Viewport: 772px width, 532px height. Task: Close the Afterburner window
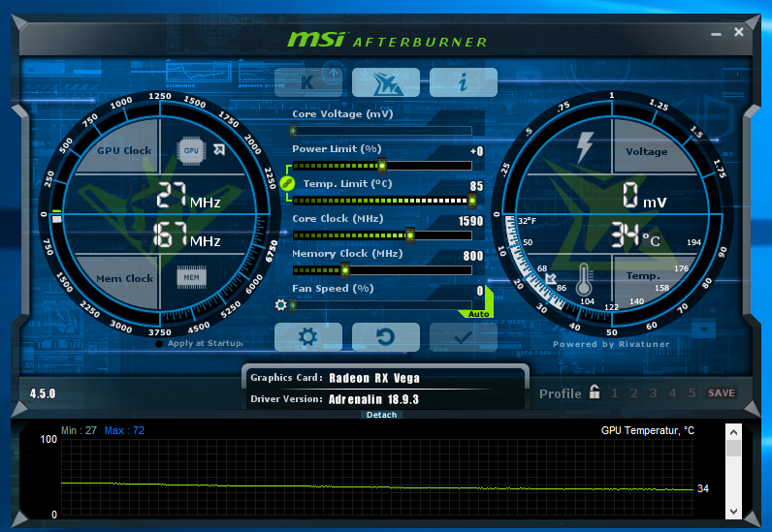tap(739, 32)
